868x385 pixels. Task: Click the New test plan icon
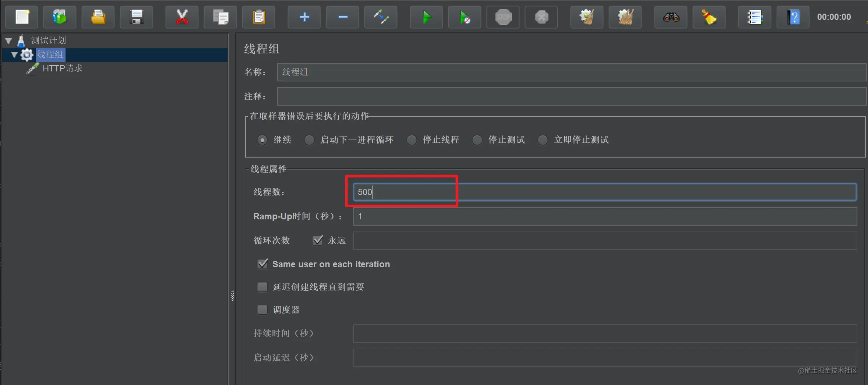pyautogui.click(x=22, y=17)
